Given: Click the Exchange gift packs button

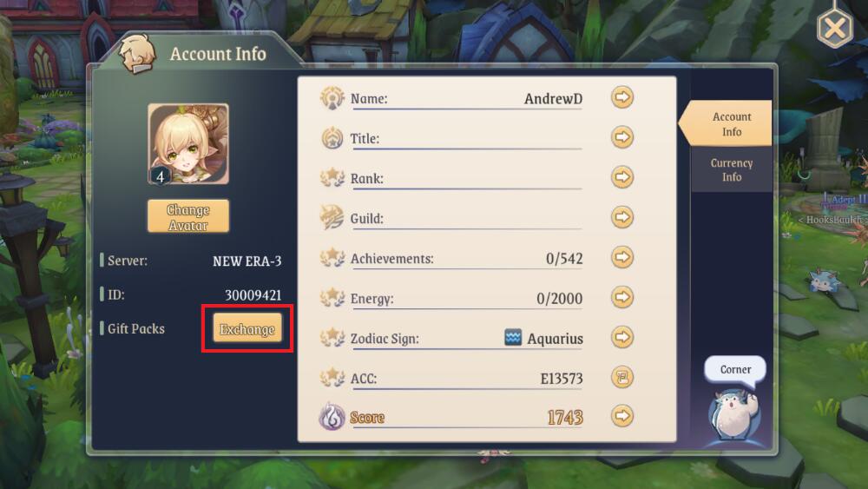Looking at the screenshot, I should tap(247, 329).
